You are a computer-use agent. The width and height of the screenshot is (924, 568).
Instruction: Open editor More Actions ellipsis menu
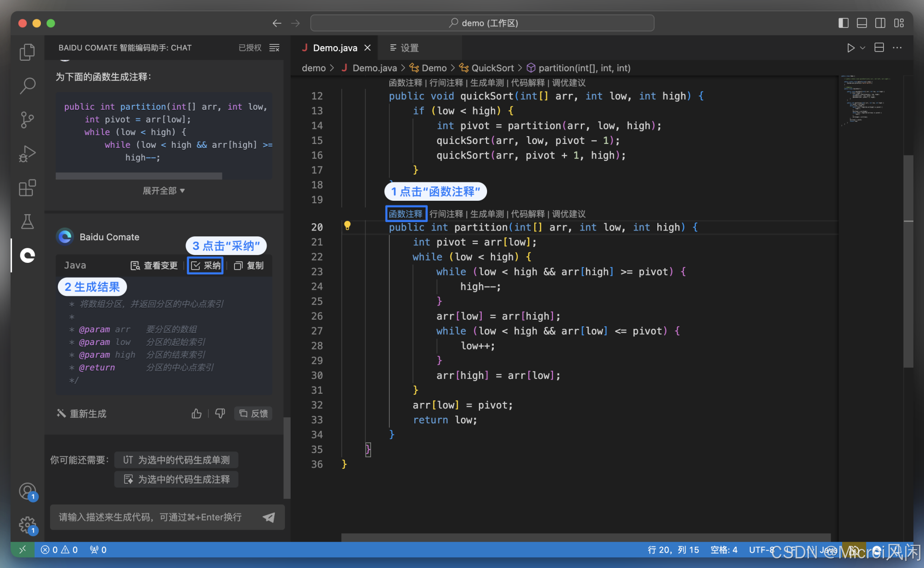pyautogui.click(x=897, y=48)
